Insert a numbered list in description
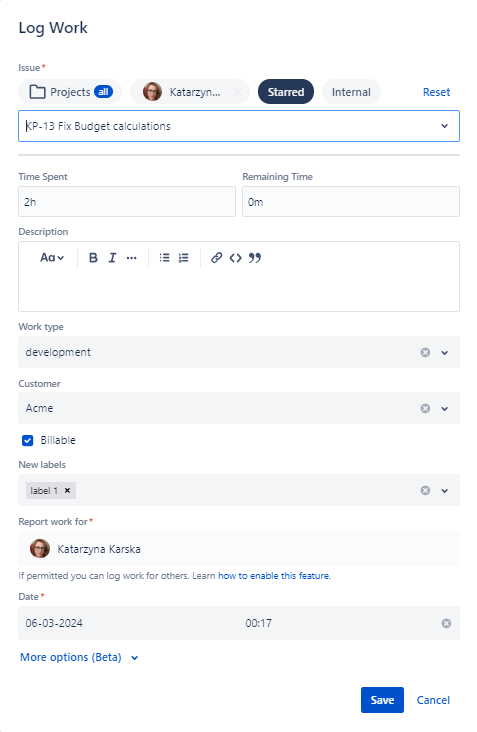Viewport: 477px width, 732px height. (183, 258)
